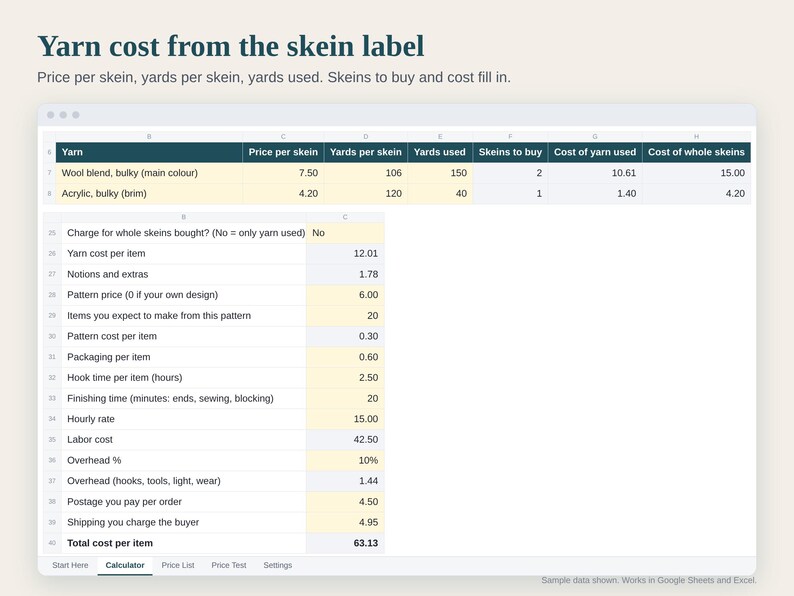The image size is (794, 596).
Task: Click the Skeins to buy value 2
Action: click(510, 173)
